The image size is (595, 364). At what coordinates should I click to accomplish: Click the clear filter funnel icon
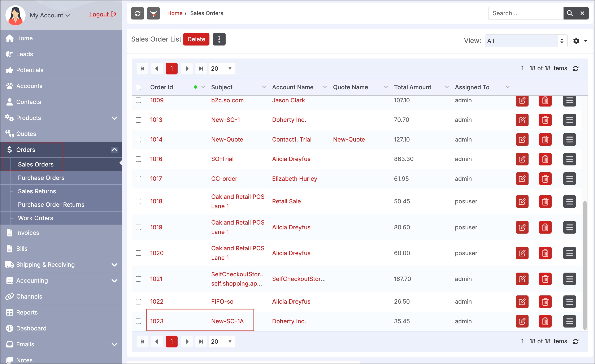[x=153, y=13]
